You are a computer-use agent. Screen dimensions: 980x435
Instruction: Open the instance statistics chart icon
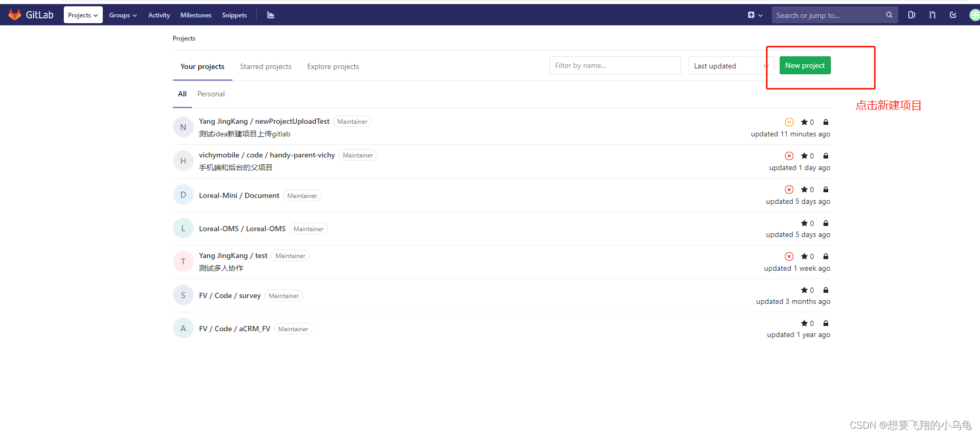point(271,15)
